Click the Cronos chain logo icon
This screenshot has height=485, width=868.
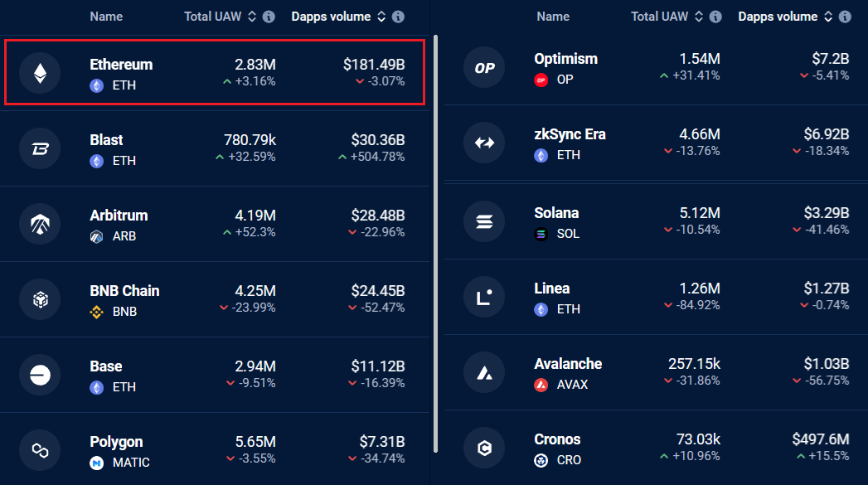[484, 448]
